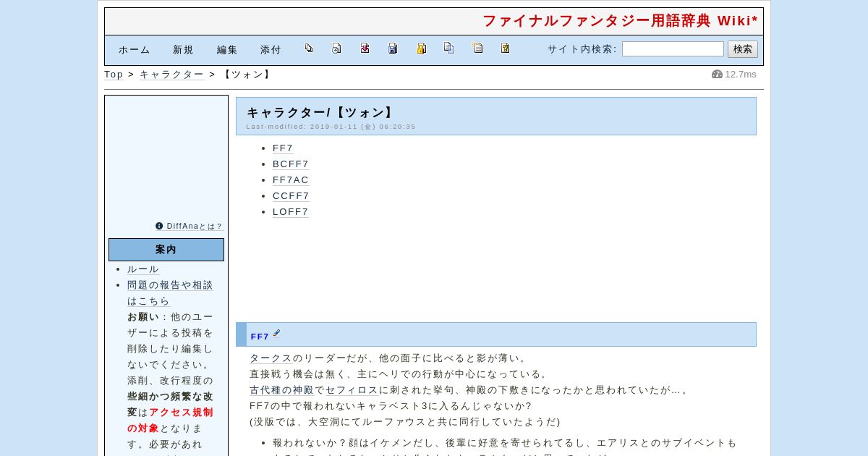Click the 案内 sidebar header
The height and width of the screenshot is (456, 868).
[166, 250]
